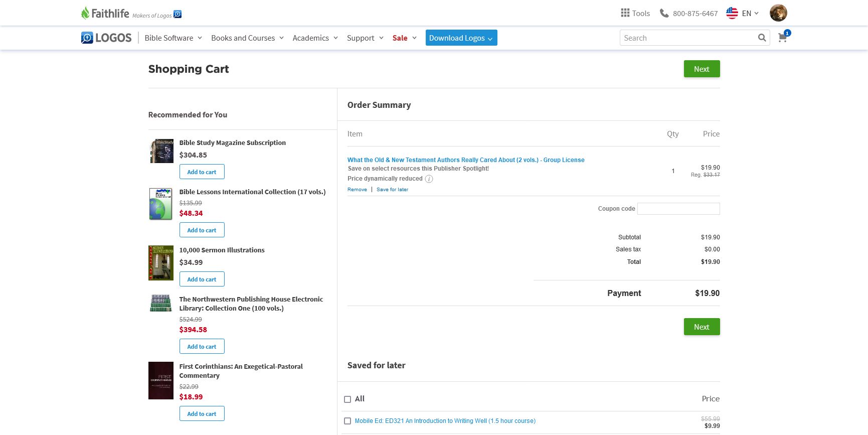Open the shopping cart icon
This screenshot has width=868, height=435.
pos(782,38)
